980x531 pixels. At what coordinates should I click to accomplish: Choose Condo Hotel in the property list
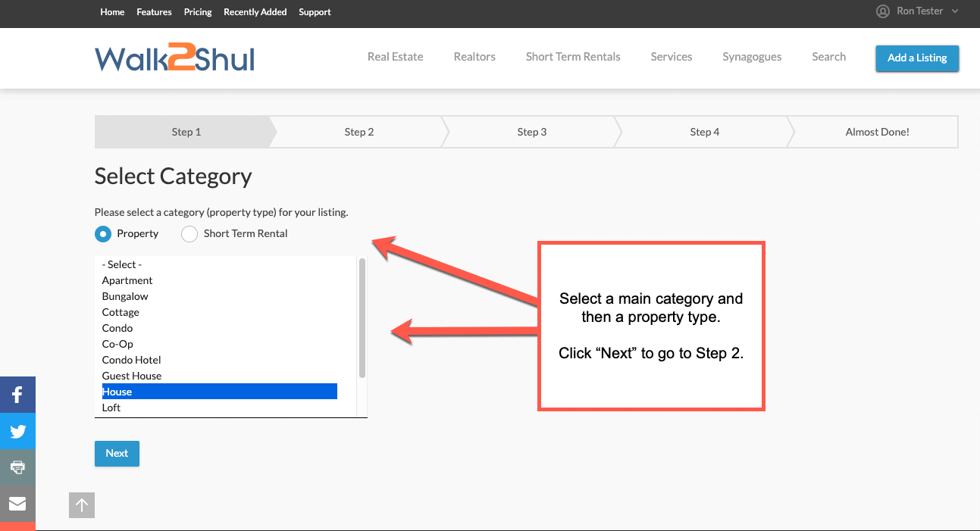point(219,360)
